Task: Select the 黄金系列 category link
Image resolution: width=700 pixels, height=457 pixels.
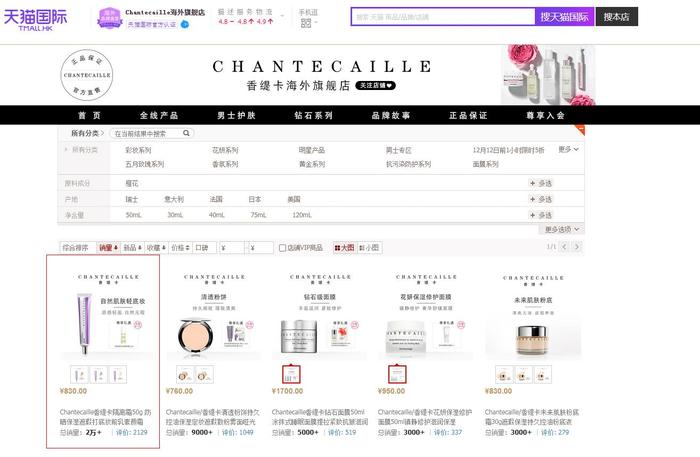Action: pyautogui.click(x=312, y=164)
